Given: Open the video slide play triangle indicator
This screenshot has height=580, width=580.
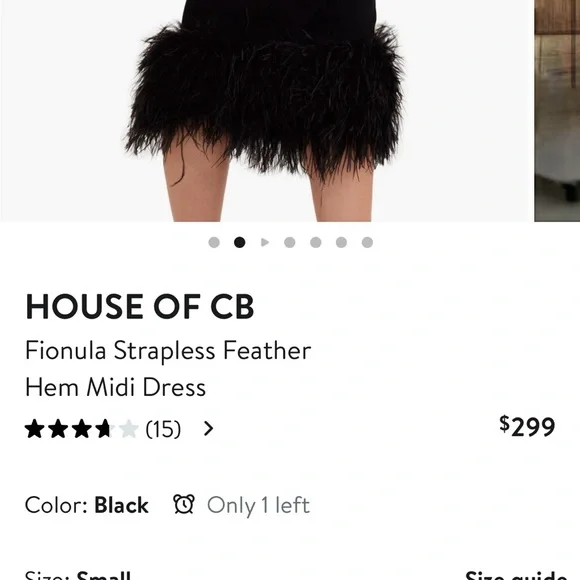Looking at the screenshot, I should pyautogui.click(x=265, y=243).
